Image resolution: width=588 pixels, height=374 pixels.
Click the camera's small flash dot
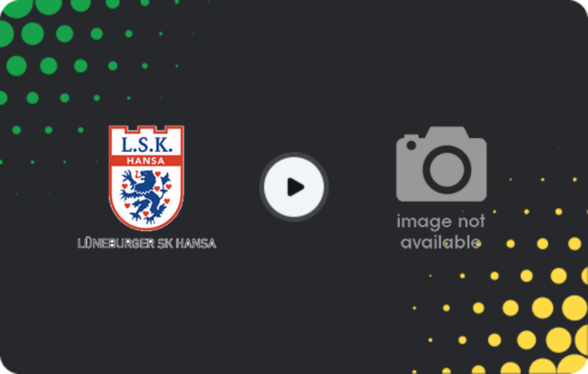[411, 145]
